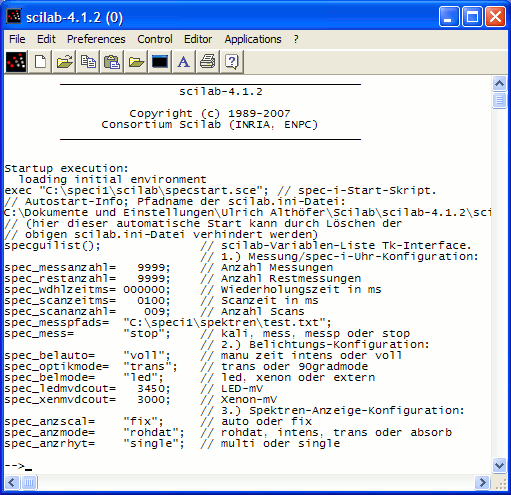Click "Consortium Scilab (INRIA, ENPC)" text
The image size is (511, 495).
210,125
